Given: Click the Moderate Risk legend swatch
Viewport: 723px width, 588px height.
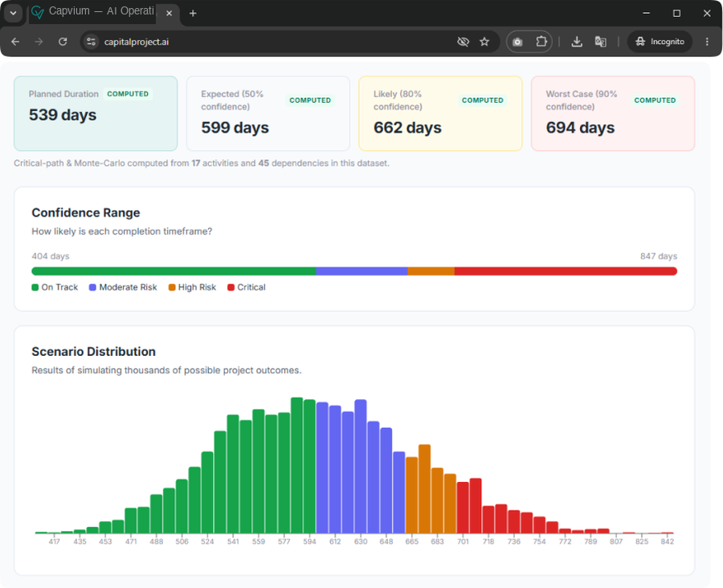Looking at the screenshot, I should [x=92, y=288].
